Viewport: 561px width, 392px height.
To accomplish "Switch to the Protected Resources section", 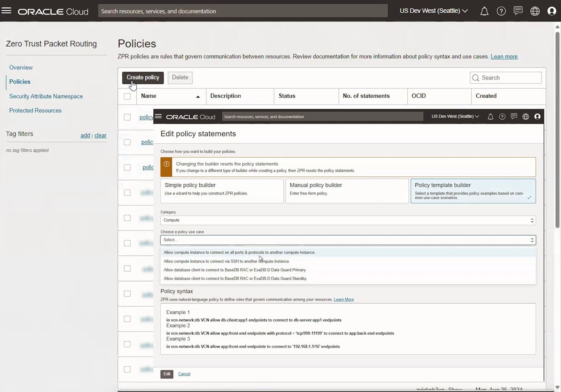I will (x=35, y=110).
